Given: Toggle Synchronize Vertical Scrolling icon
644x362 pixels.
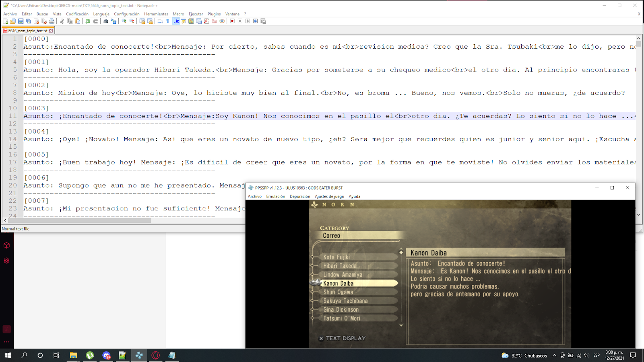Looking at the screenshot, I should (142, 21).
